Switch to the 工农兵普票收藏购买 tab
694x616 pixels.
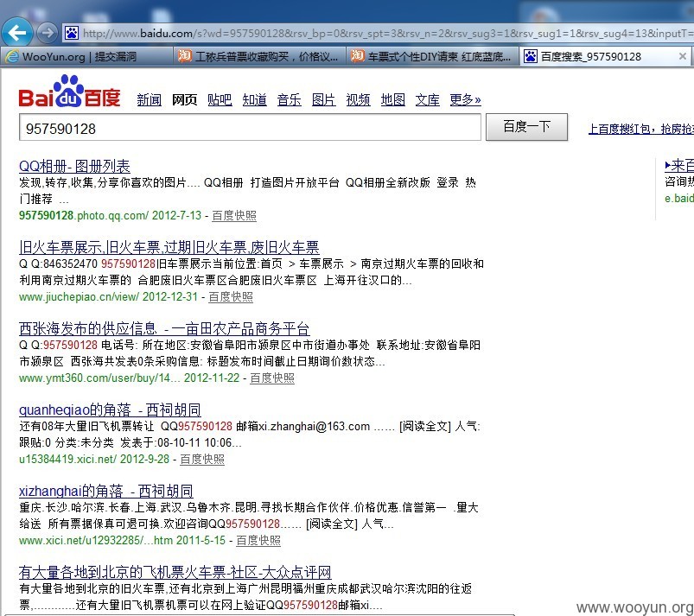259,56
